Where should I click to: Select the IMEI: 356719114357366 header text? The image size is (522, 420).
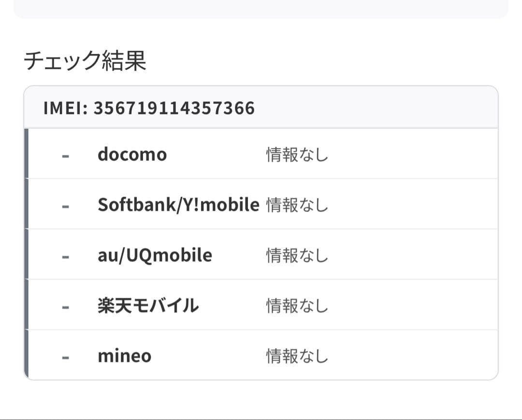coord(149,108)
